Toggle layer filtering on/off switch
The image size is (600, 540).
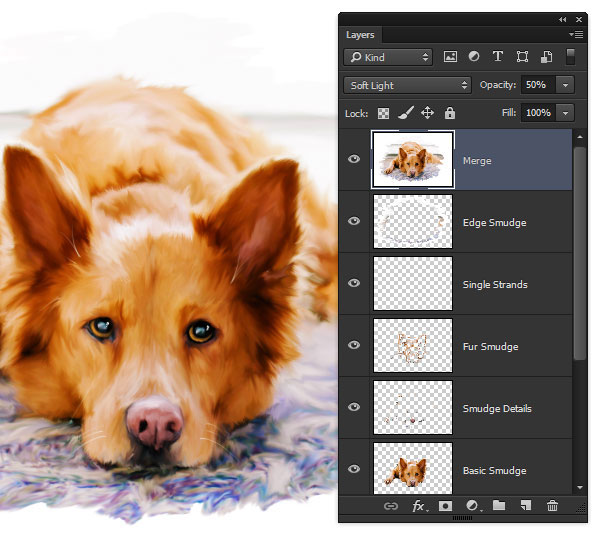570,57
